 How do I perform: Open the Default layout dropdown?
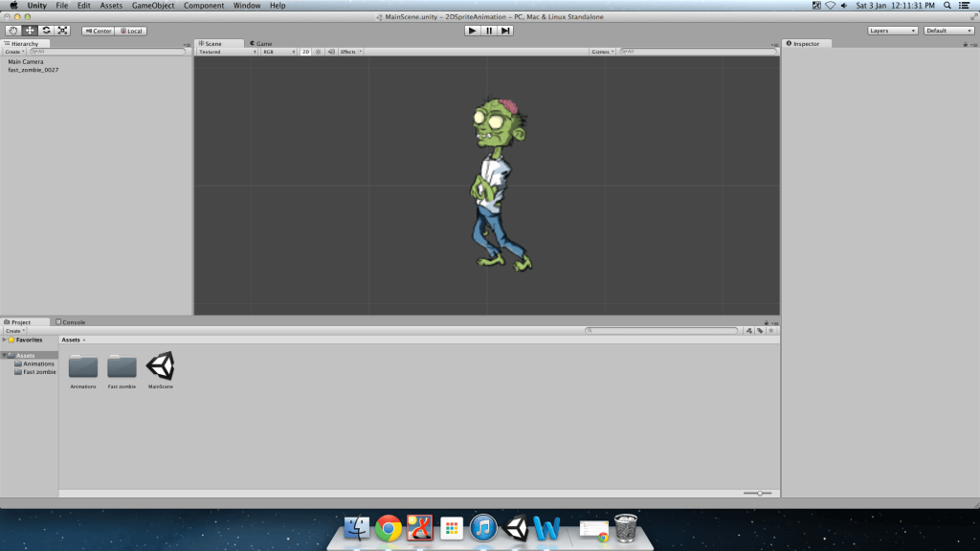click(x=948, y=31)
